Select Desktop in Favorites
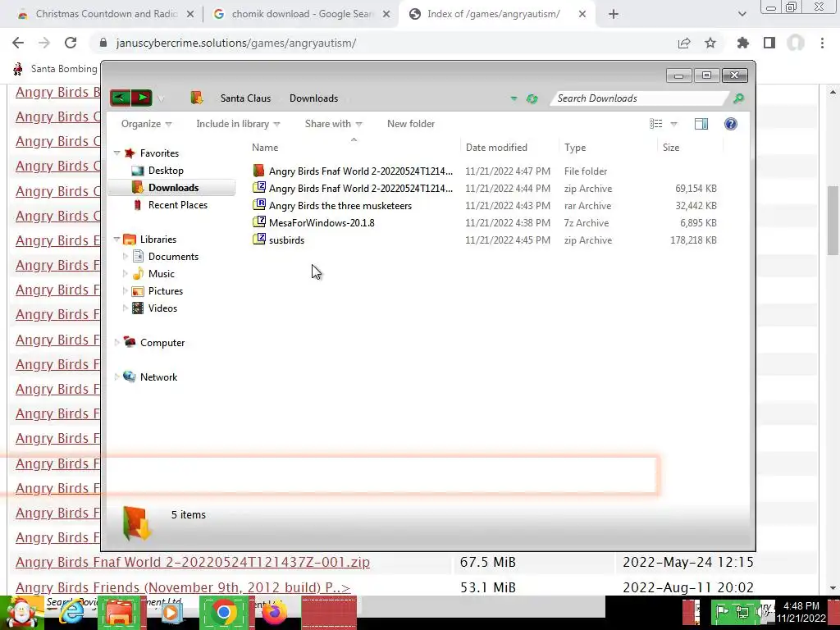The height and width of the screenshot is (630, 840). [166, 171]
